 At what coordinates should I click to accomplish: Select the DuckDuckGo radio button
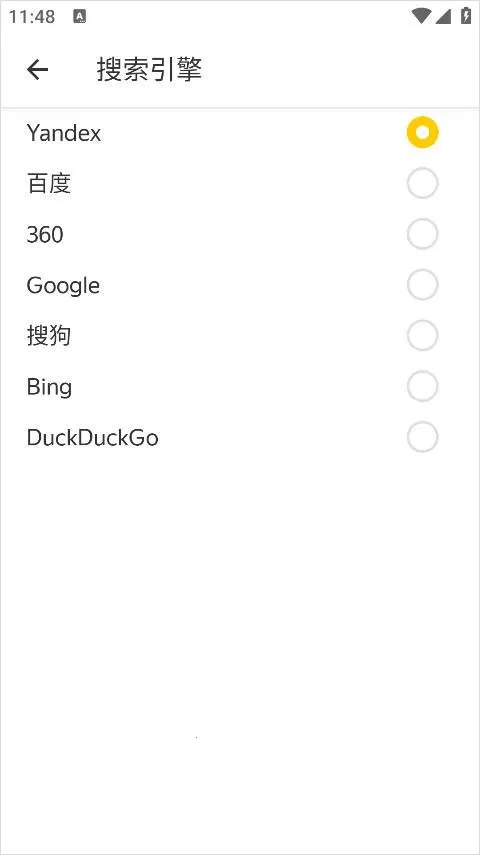click(422, 437)
